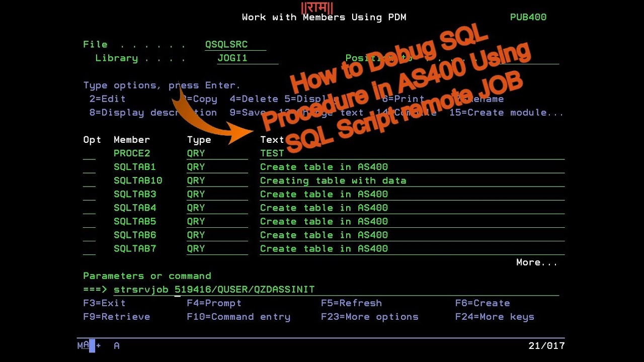Click text field of SQLTAB1 row
This screenshot has height=362, width=644.
click(x=412, y=167)
